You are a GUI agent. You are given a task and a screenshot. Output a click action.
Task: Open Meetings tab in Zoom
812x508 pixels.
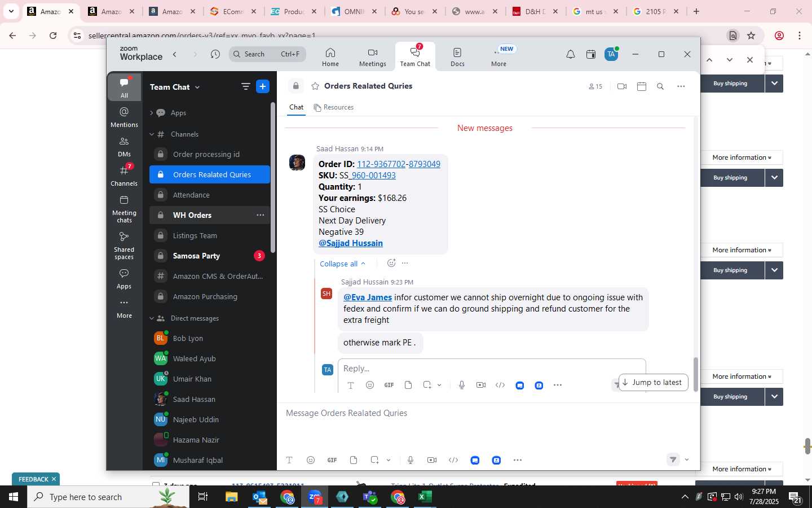pos(373,57)
